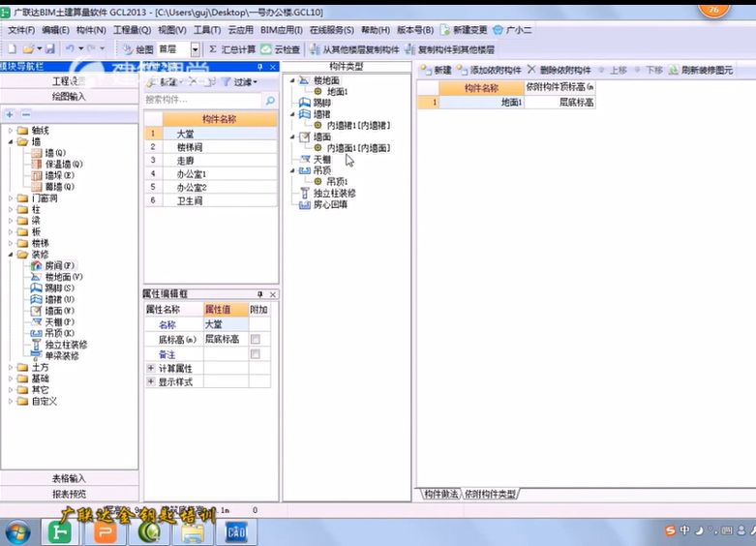Tick the 备注 attach checkbox
The image size is (756, 546).
coord(256,354)
